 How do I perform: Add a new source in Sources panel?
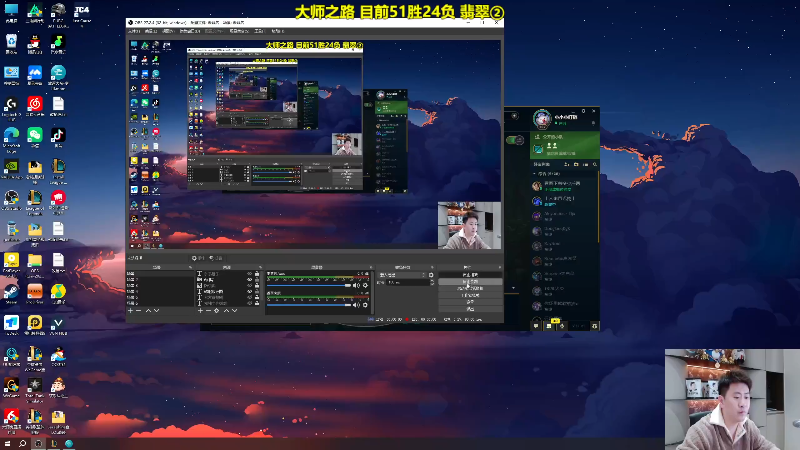[200, 311]
